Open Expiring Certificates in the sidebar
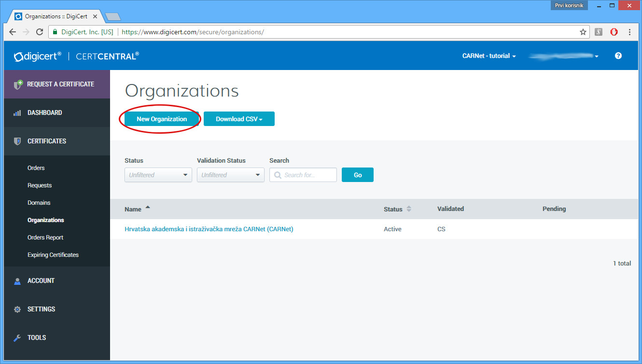 pos(53,255)
